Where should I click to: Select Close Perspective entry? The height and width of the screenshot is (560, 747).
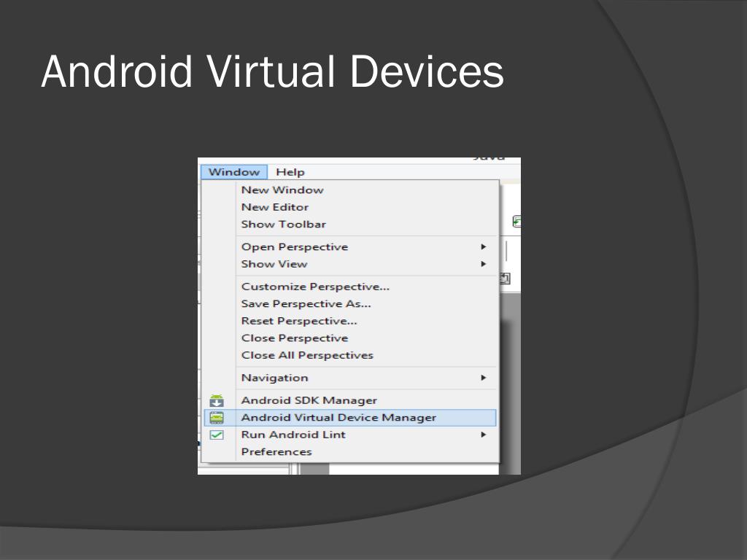(x=351, y=338)
